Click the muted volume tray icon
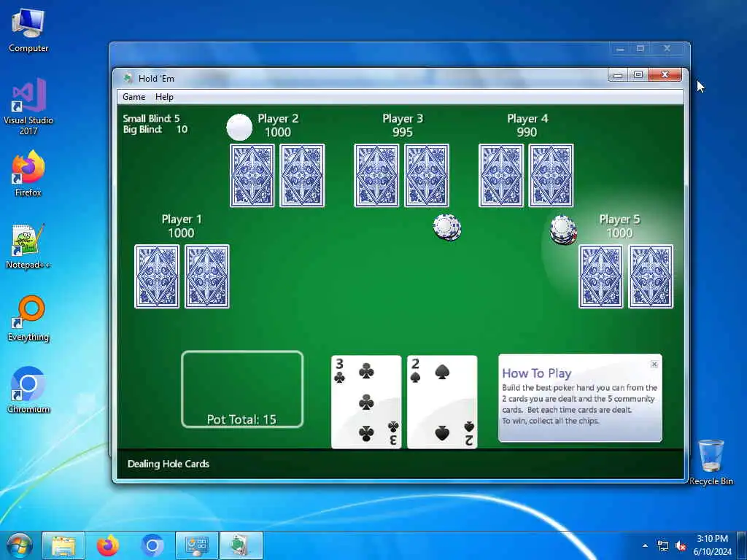The height and width of the screenshot is (560, 747). coord(681,545)
